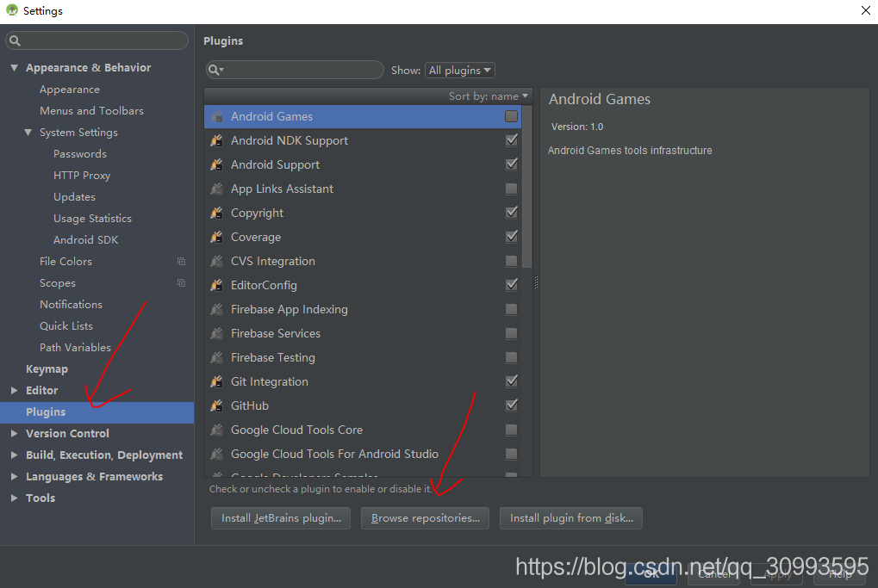Enable the App Links Assistant checkbox
878x588 pixels.
(511, 189)
